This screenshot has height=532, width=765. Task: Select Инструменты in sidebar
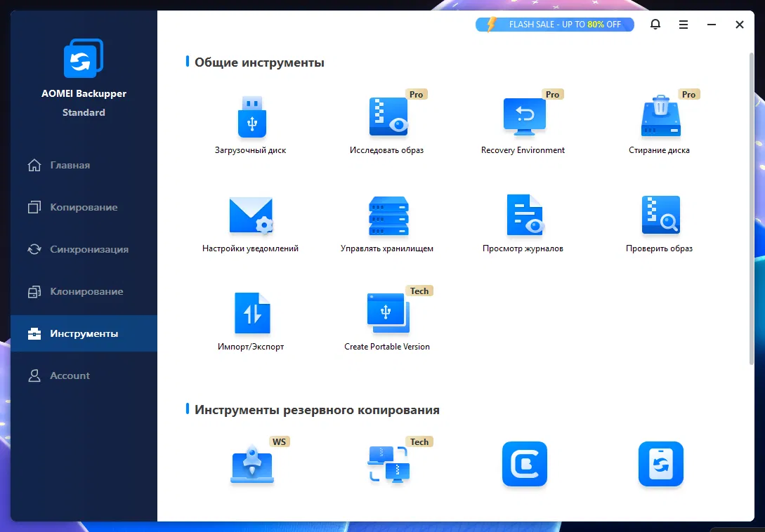pos(84,333)
